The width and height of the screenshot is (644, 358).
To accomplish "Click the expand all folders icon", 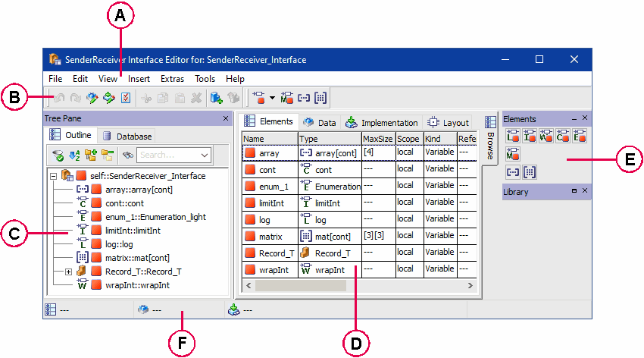I will click(91, 155).
